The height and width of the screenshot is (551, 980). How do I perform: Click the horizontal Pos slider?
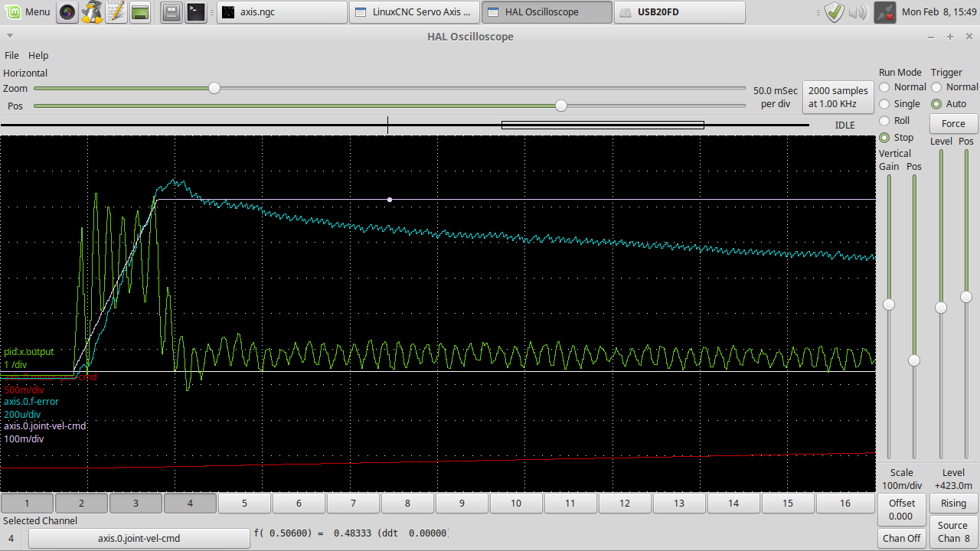point(390,106)
